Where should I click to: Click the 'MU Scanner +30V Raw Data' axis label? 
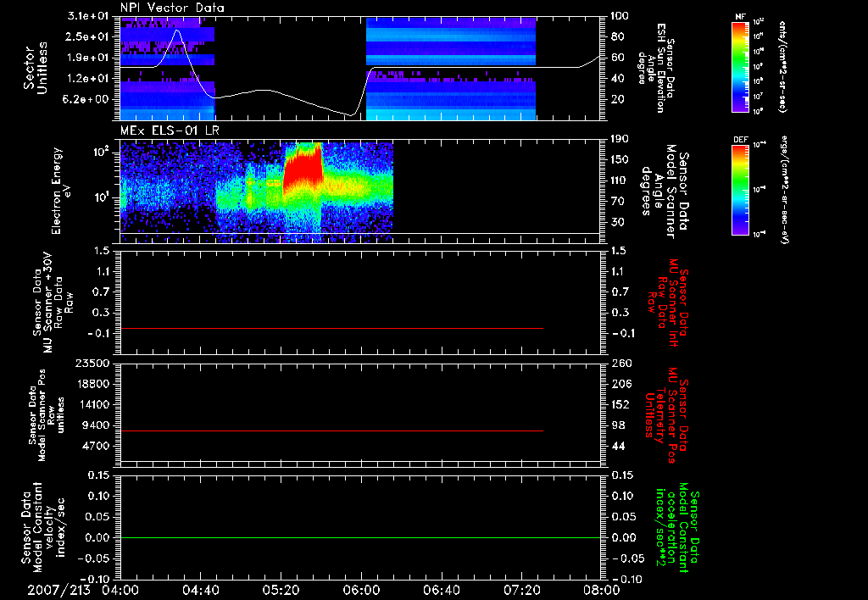pos(53,303)
